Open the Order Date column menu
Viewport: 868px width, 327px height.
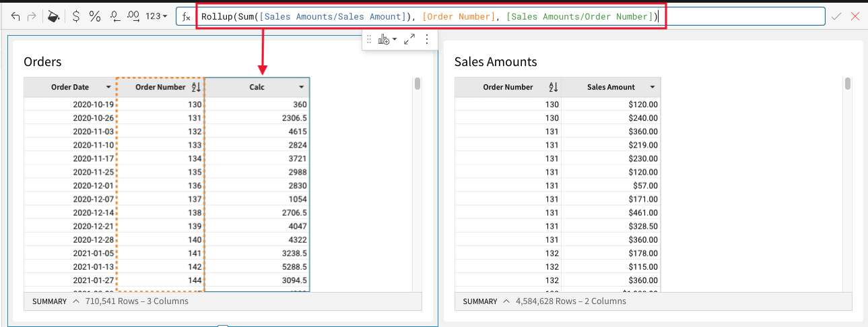pyautogui.click(x=108, y=88)
